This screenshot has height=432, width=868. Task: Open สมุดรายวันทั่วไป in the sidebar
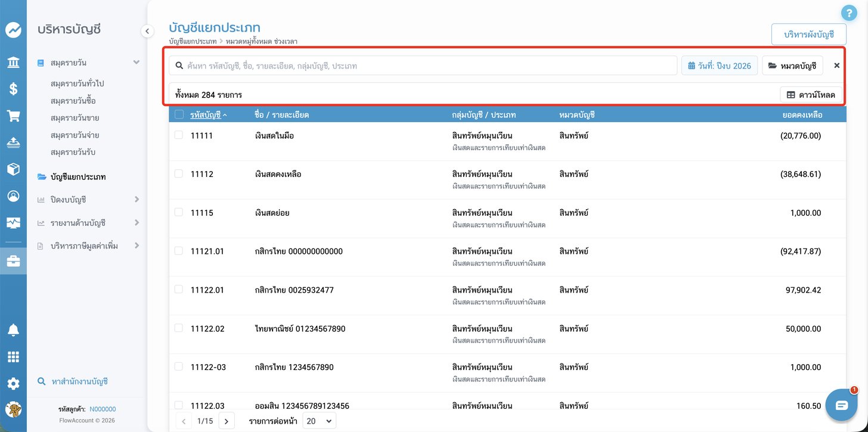click(77, 83)
